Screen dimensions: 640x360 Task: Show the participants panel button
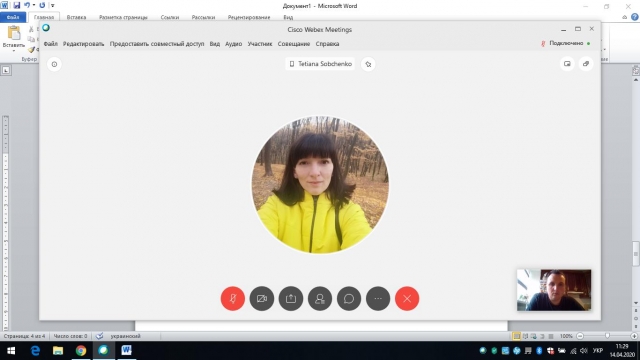[320, 299]
